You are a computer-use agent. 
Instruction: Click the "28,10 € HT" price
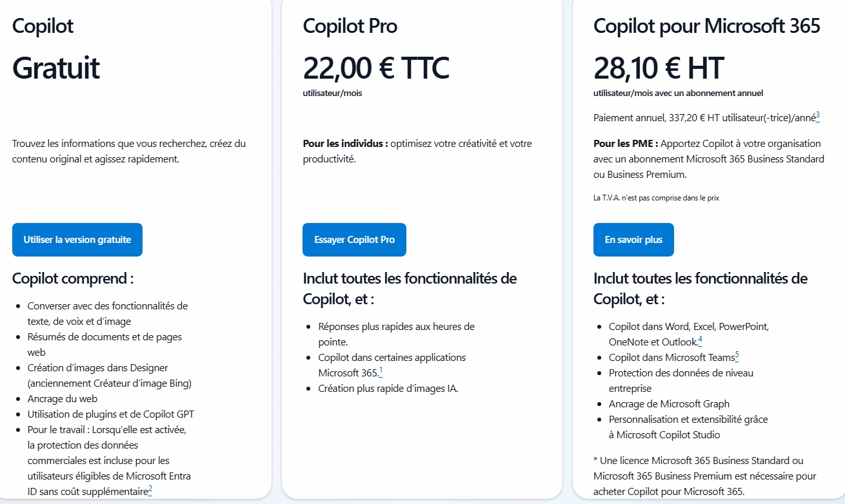659,68
